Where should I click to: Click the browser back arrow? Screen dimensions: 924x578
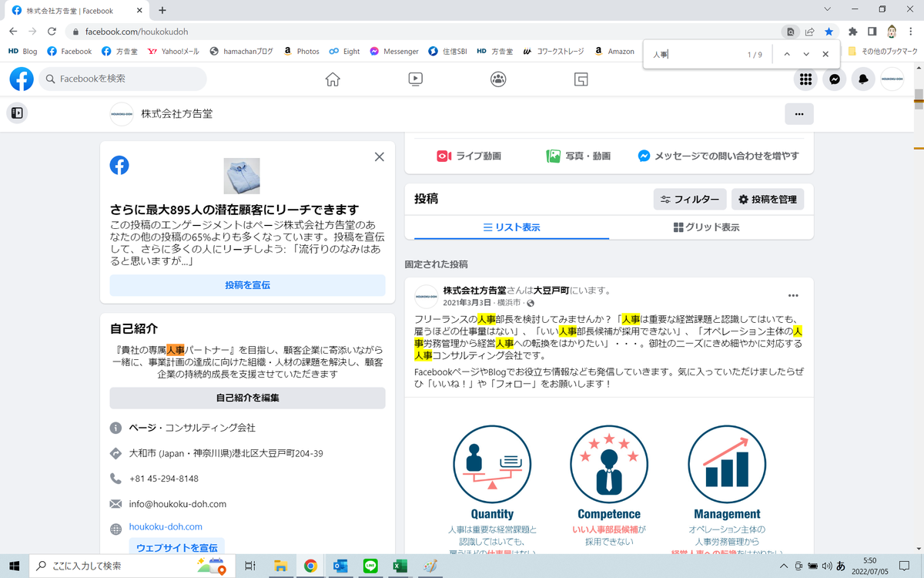click(13, 32)
